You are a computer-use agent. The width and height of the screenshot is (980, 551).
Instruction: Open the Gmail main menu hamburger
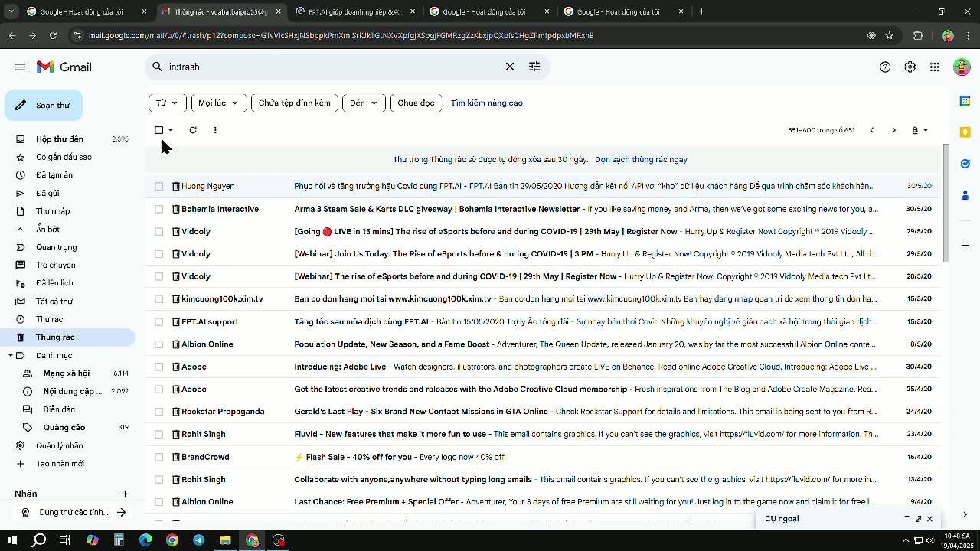point(20,67)
